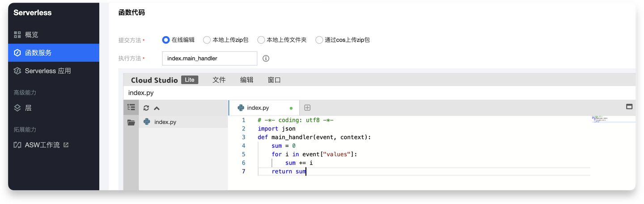Click the 'return sum' code line

pos(289,171)
